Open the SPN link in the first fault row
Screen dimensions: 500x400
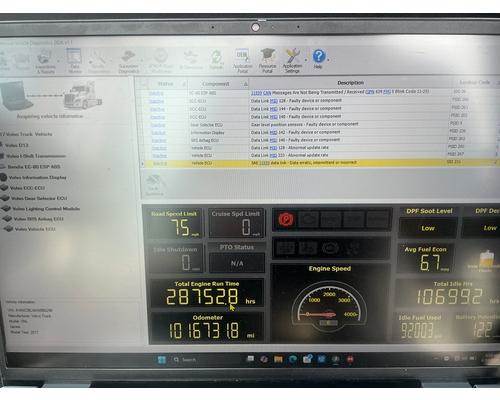370,92
